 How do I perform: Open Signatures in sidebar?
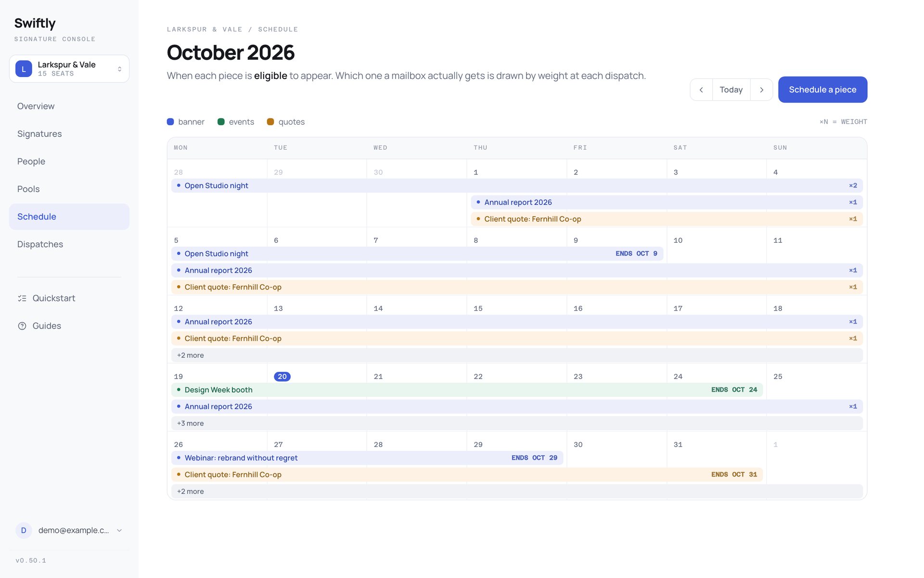69,134
